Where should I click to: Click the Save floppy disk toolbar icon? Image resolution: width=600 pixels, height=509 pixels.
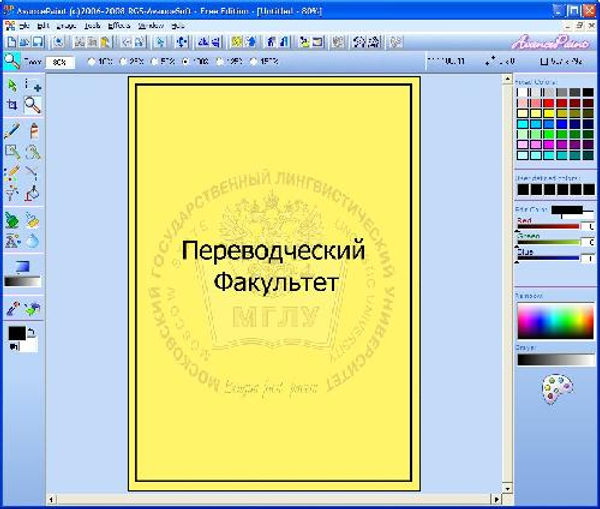click(x=38, y=42)
